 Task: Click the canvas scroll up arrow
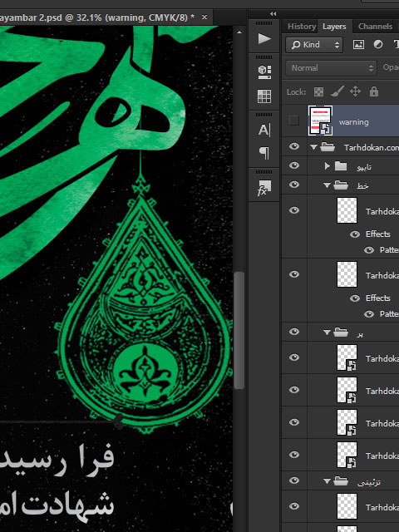239,32
